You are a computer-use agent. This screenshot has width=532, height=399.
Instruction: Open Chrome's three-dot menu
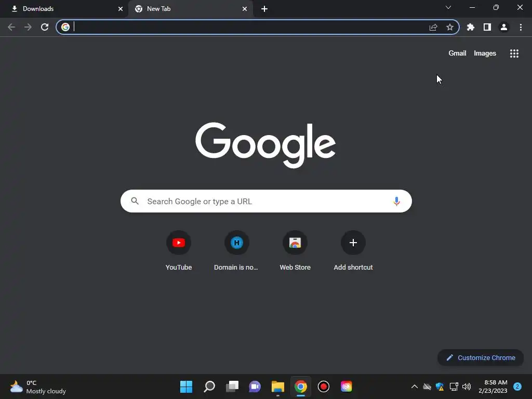pos(521,27)
